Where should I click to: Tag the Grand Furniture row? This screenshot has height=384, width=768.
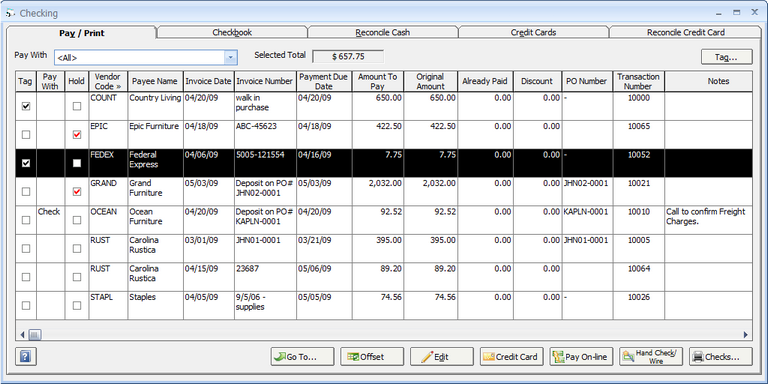[x=26, y=192]
